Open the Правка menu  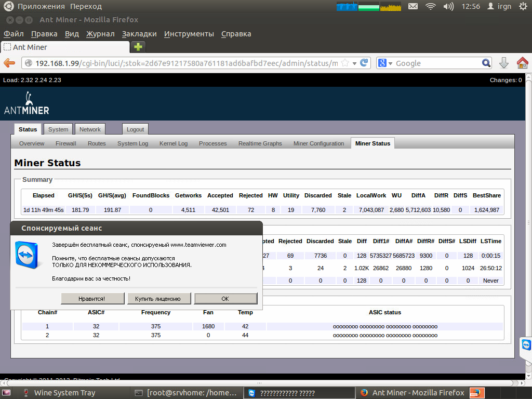(x=44, y=34)
